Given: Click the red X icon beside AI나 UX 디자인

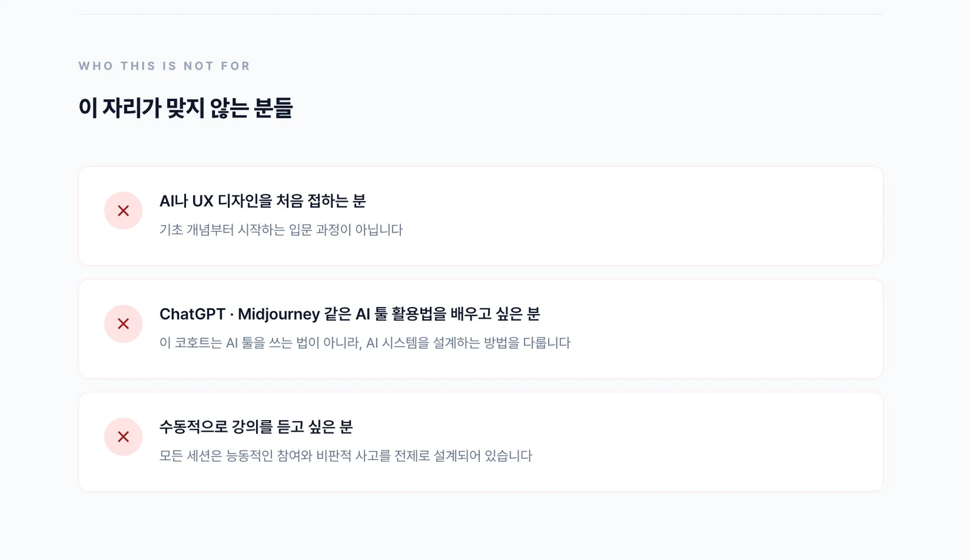Looking at the screenshot, I should point(123,211).
